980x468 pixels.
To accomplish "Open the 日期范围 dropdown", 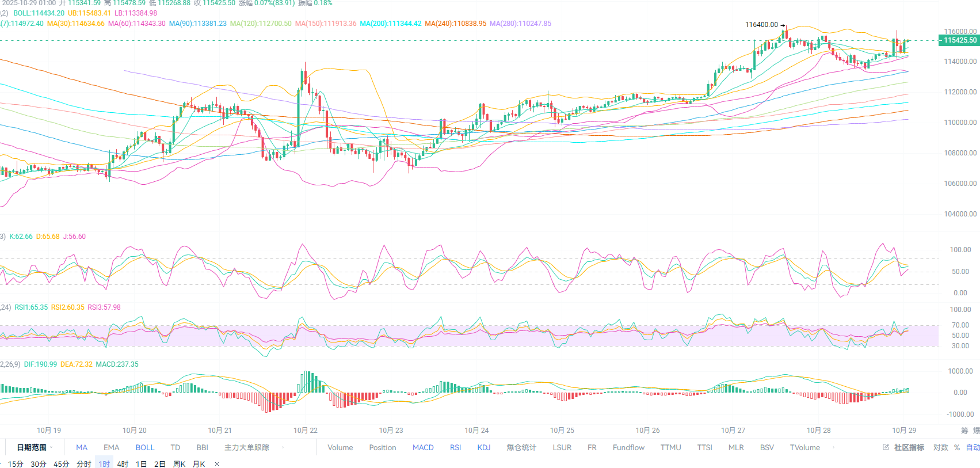I will click(x=34, y=447).
